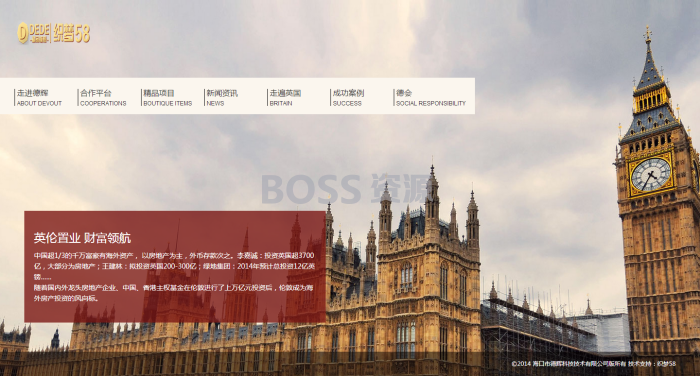Click the ©2014 copyright footer text
The height and width of the screenshot is (376, 700).
coord(569,363)
